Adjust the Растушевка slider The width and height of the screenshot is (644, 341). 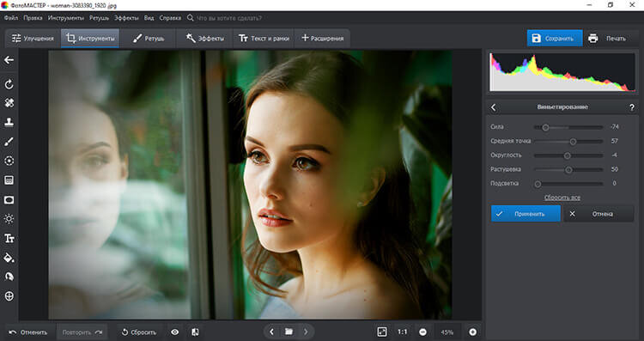pyautogui.click(x=568, y=170)
